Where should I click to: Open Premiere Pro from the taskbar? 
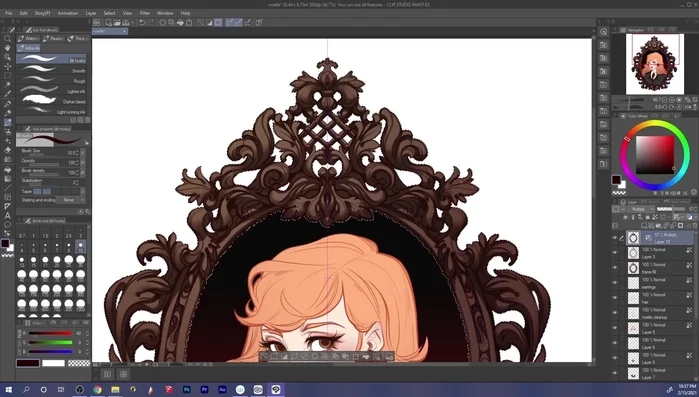(204, 389)
